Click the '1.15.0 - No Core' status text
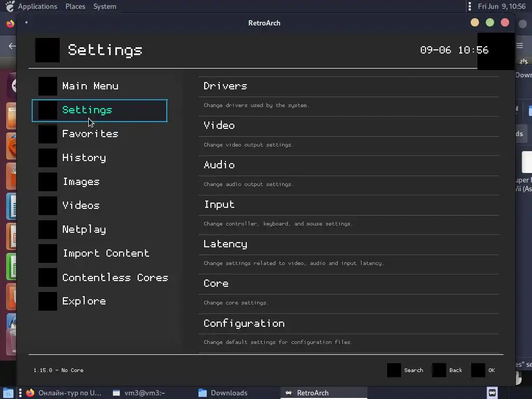 click(58, 370)
